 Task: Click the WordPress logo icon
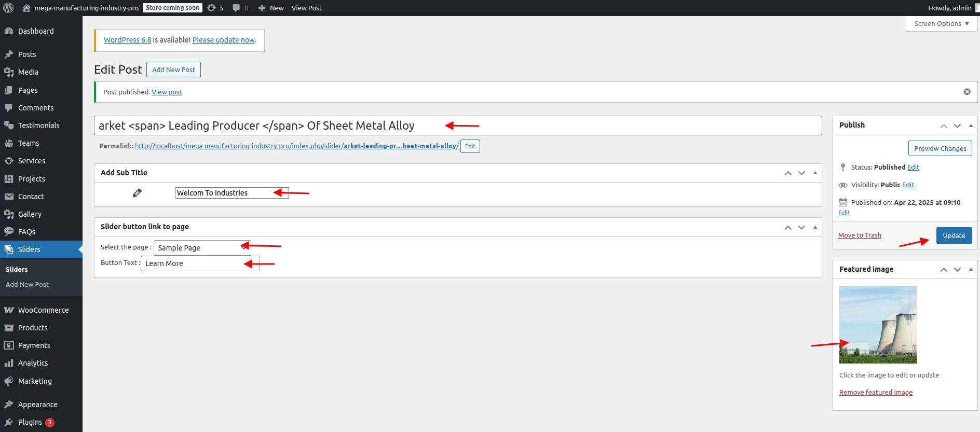8,8
